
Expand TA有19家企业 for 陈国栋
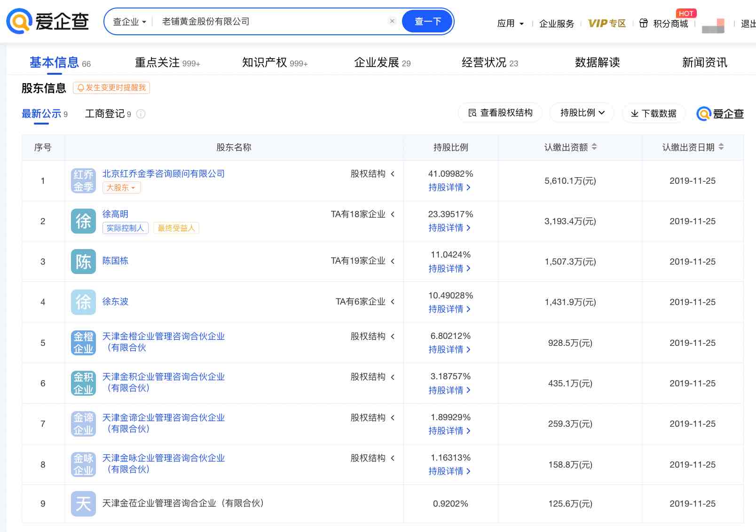[x=362, y=261]
